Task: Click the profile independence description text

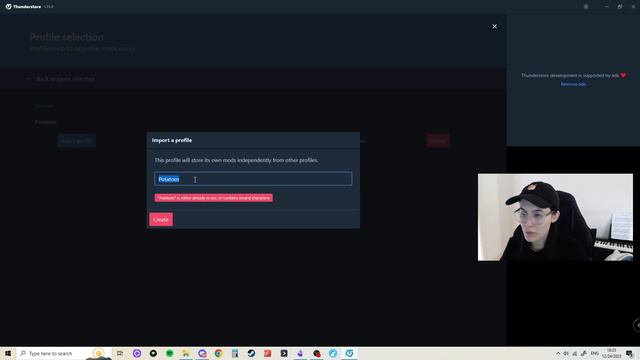Action: click(x=236, y=160)
